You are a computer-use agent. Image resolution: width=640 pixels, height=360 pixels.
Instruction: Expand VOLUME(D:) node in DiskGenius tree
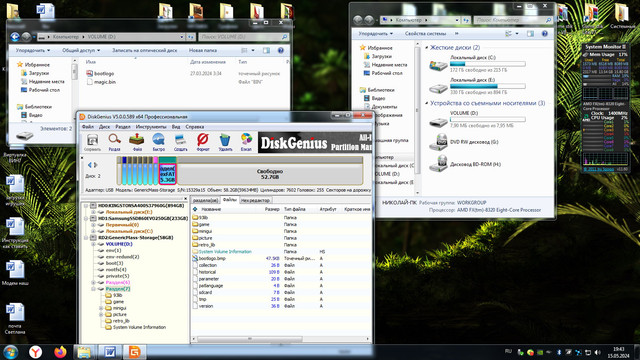coord(93,244)
